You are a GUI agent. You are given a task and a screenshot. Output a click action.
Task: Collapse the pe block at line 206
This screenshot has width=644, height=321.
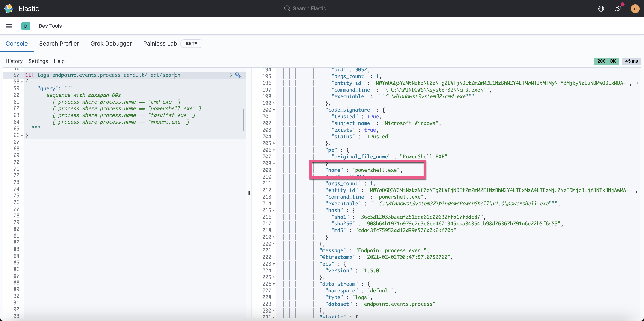click(274, 150)
